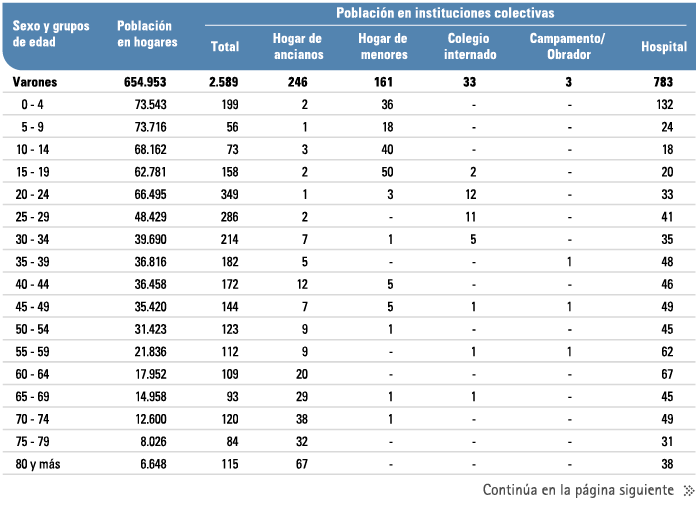Click the 'Hogar de ancianos' column header
Screen dimensions: 698x506
click(297, 46)
